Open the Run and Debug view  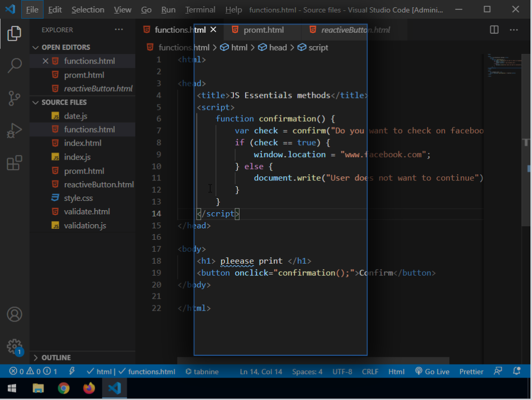coord(15,131)
